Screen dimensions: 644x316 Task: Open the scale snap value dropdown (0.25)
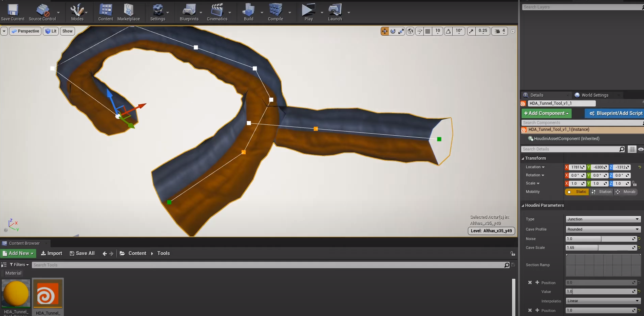click(x=482, y=31)
